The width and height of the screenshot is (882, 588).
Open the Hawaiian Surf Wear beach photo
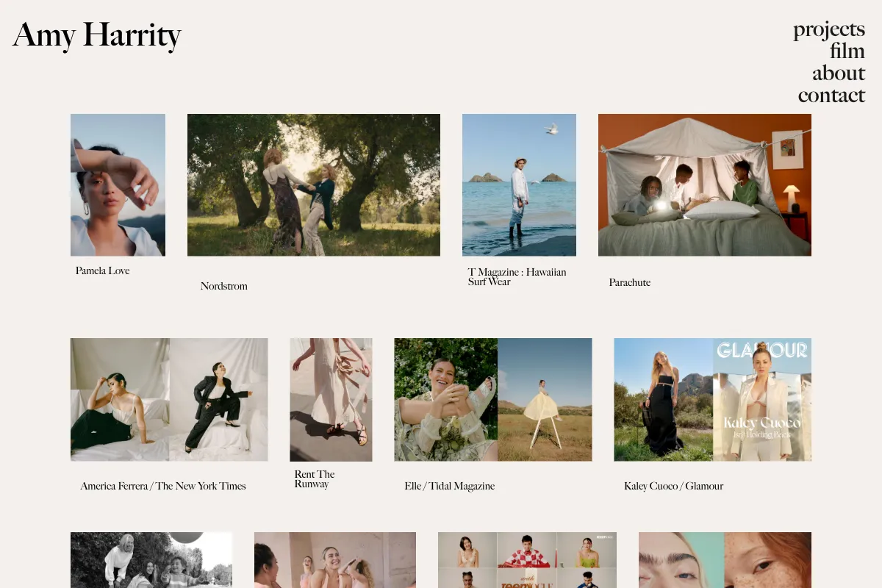tap(519, 184)
